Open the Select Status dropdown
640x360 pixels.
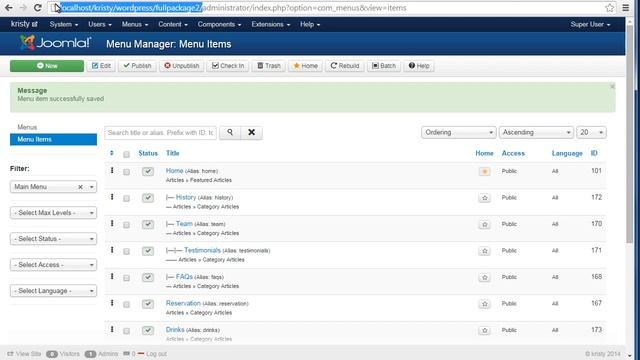coord(53,239)
